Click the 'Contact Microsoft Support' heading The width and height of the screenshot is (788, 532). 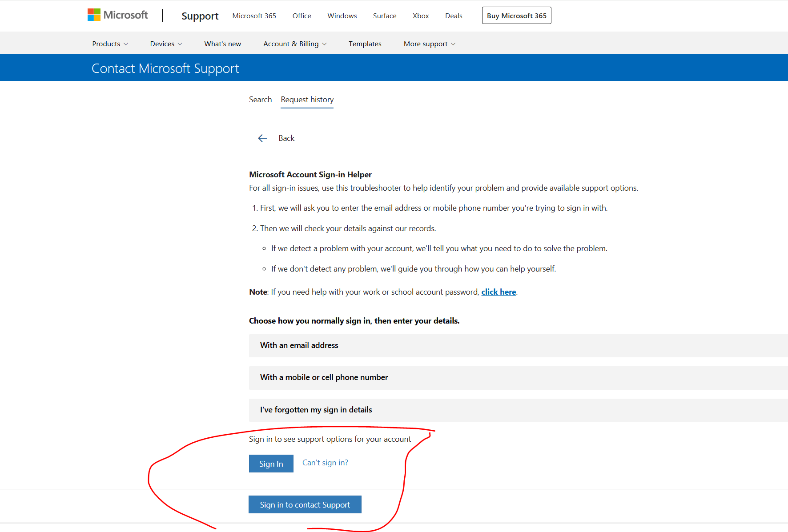(x=165, y=68)
